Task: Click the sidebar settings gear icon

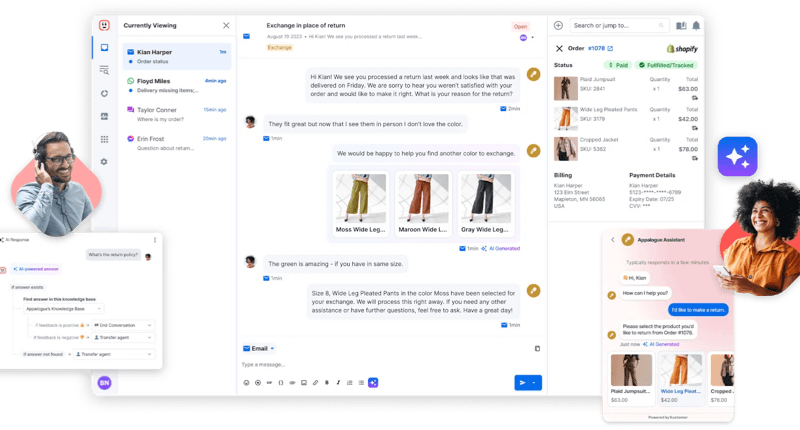Action: coord(104,161)
